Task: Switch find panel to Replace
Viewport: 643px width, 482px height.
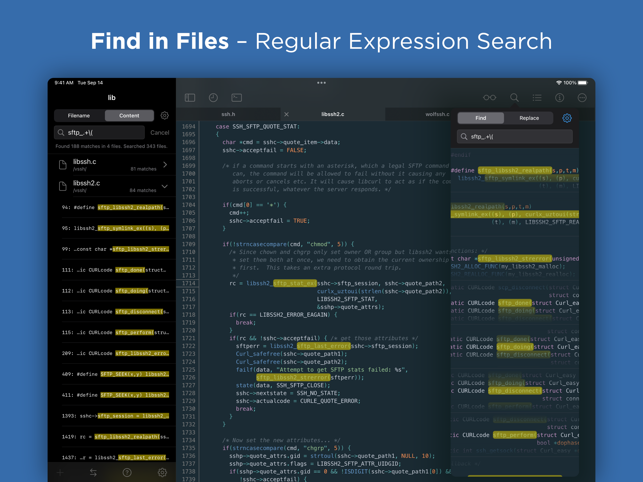Action: point(529,118)
